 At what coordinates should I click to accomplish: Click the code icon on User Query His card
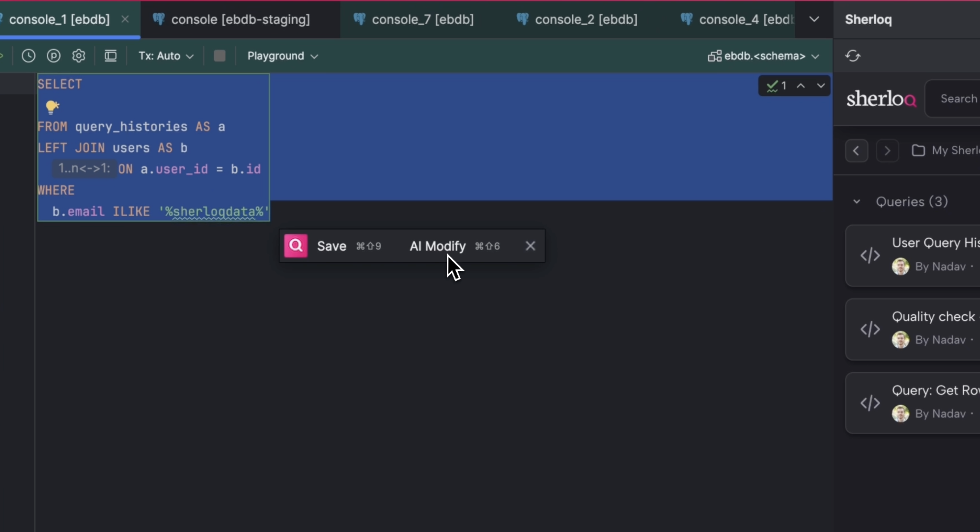click(x=871, y=255)
